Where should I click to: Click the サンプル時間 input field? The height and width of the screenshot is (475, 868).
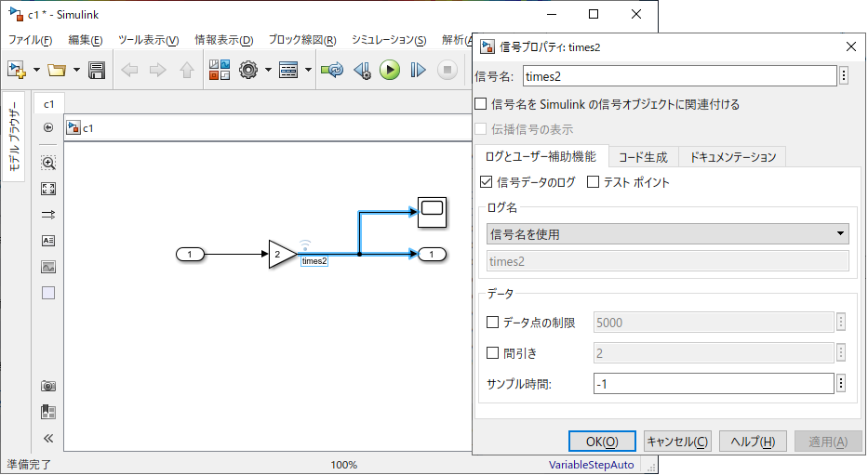pos(714,384)
